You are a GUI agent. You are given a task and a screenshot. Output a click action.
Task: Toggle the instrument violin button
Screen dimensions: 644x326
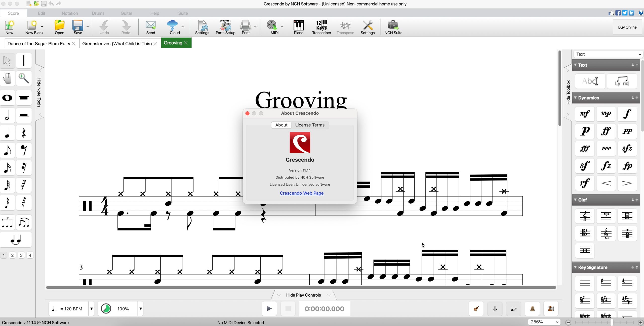click(476, 309)
